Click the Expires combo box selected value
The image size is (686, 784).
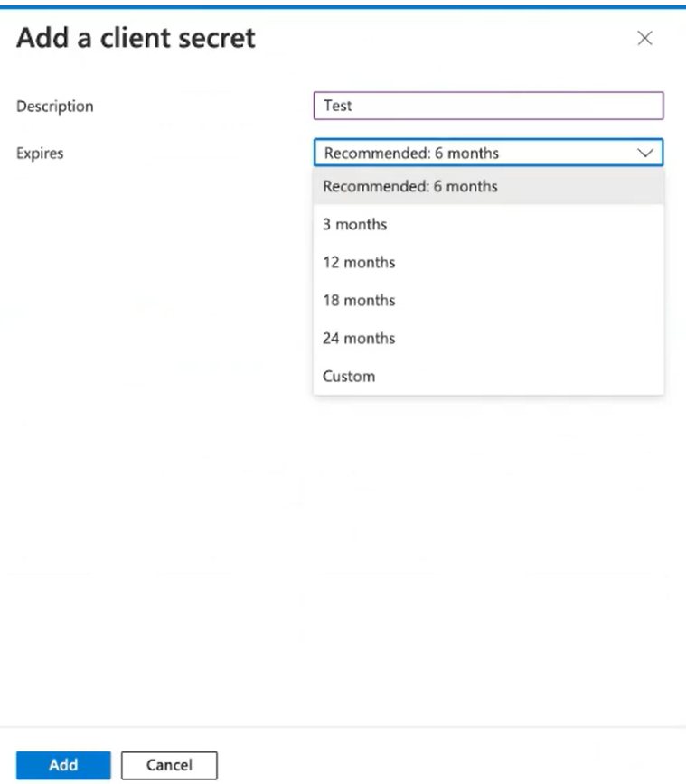(x=411, y=154)
